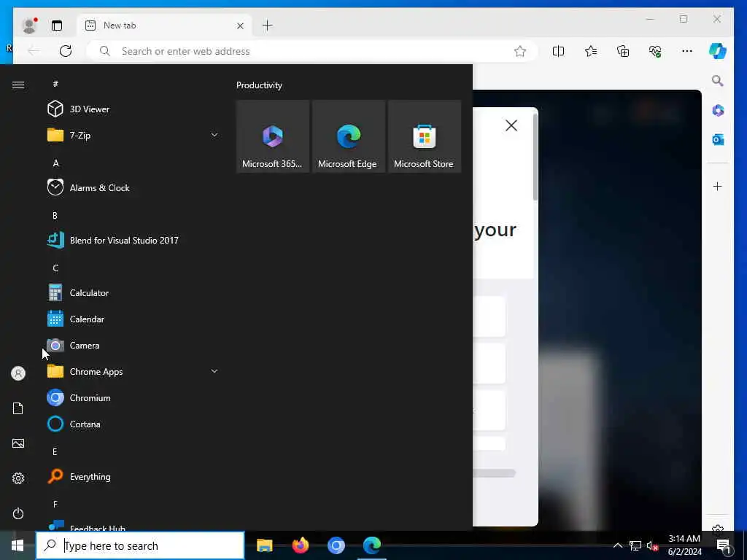This screenshot has height=560, width=747.
Task: Click the Power button in Start
Action: pyautogui.click(x=18, y=513)
